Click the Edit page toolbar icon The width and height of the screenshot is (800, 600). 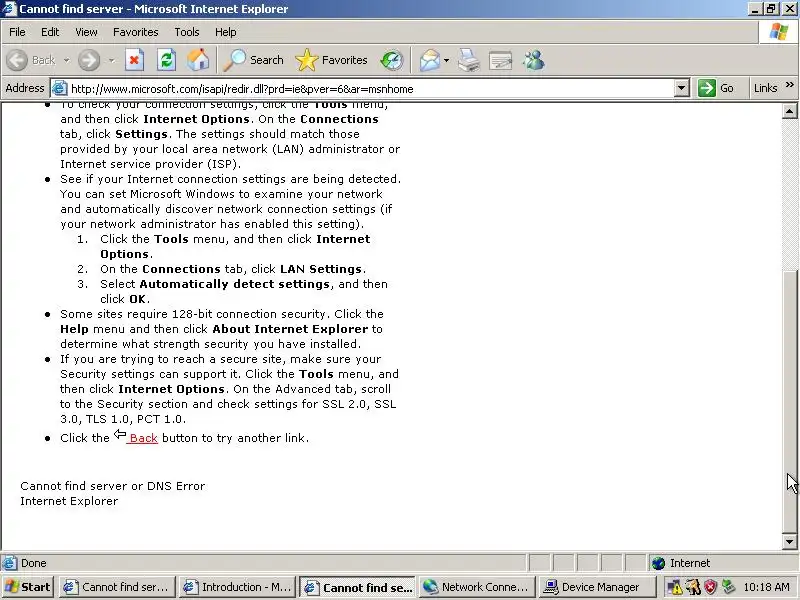click(501, 60)
